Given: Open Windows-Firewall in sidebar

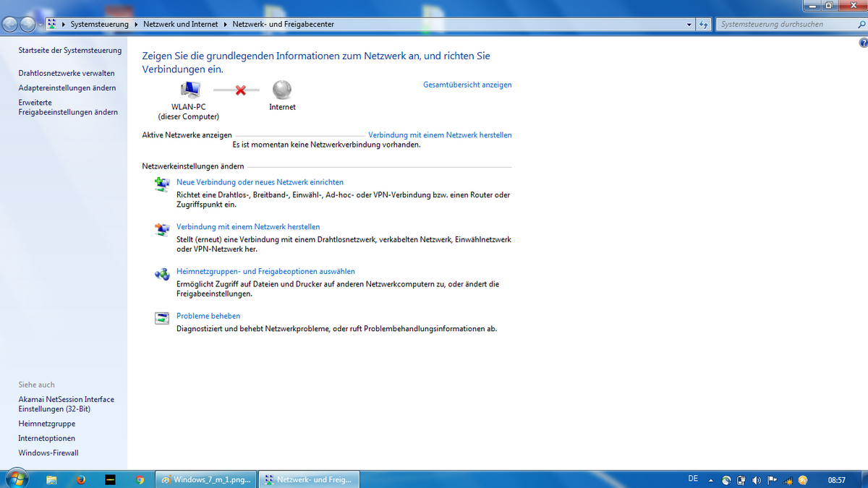Looking at the screenshot, I should tap(48, 453).
